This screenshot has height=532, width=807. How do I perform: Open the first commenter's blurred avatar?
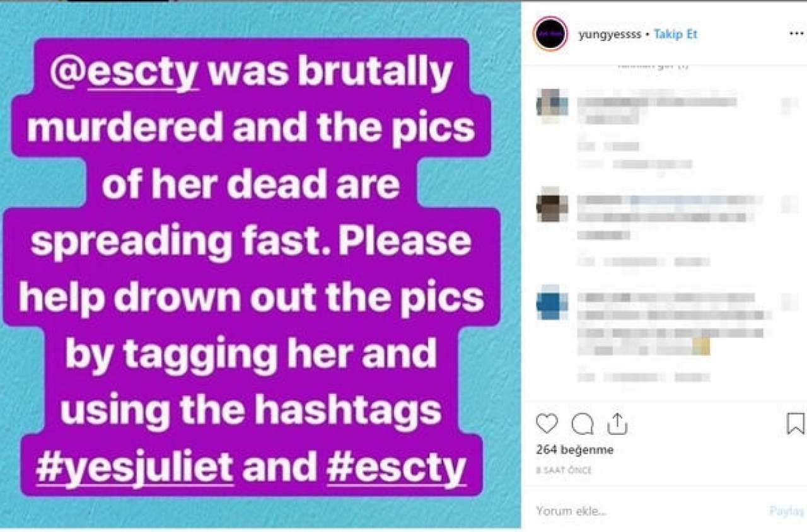[x=552, y=105]
